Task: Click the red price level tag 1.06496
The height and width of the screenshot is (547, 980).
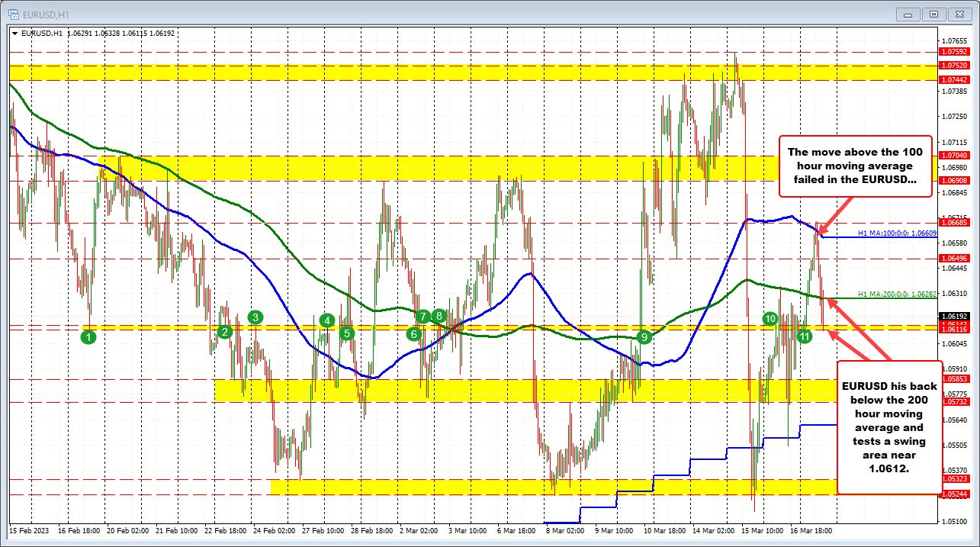Action: click(x=954, y=259)
